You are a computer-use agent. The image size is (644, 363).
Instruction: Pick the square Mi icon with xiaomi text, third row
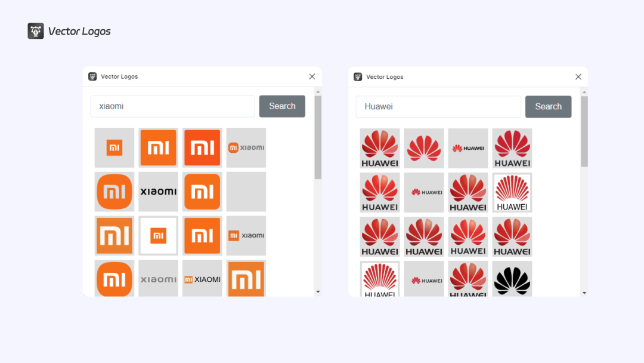[x=246, y=236]
